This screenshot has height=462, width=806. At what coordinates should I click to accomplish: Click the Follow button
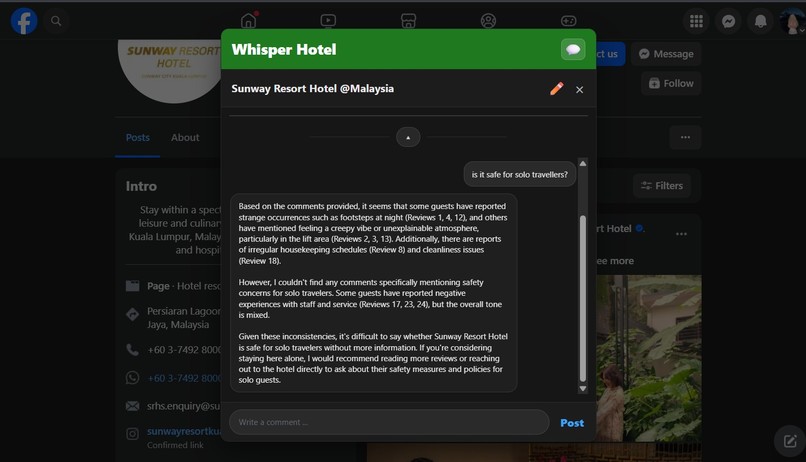click(x=671, y=83)
